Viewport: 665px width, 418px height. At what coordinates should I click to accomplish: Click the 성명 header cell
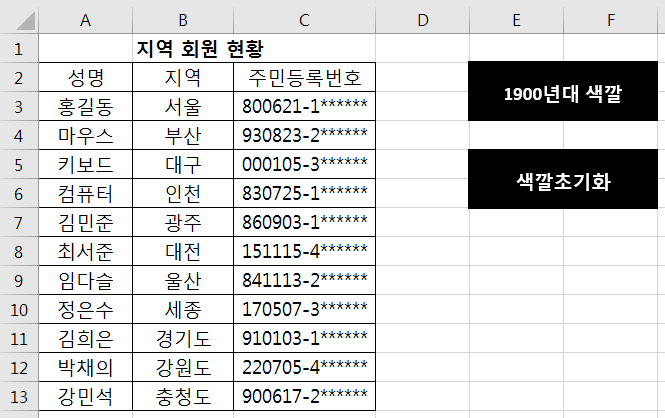pos(86,78)
